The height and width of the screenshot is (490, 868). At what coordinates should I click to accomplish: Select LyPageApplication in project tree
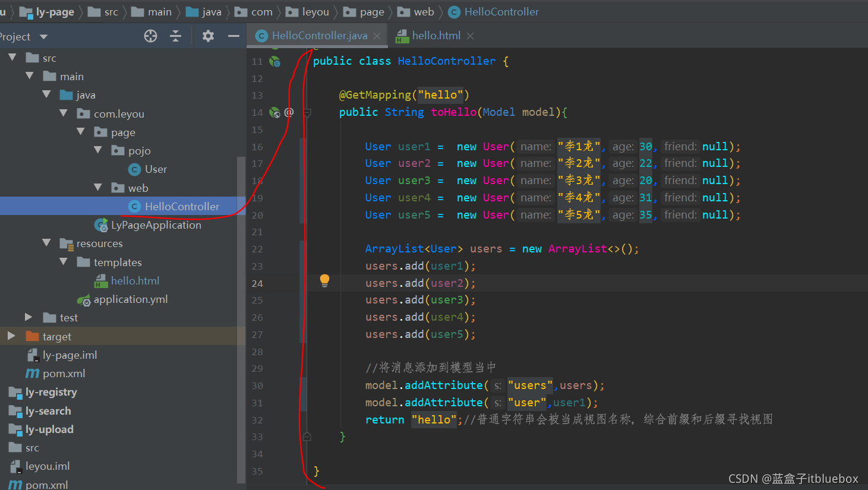point(156,225)
